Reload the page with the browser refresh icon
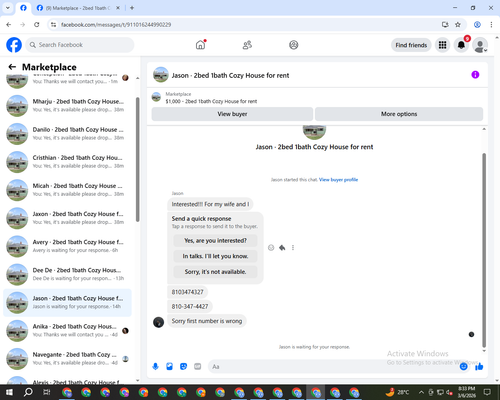The height and width of the screenshot is (400, 500). [x=37, y=25]
